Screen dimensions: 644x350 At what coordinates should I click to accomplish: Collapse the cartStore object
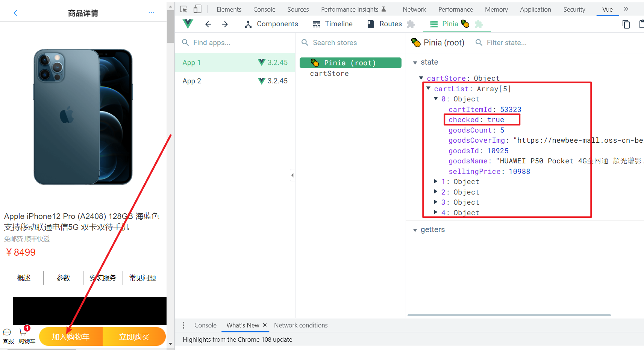(421, 78)
